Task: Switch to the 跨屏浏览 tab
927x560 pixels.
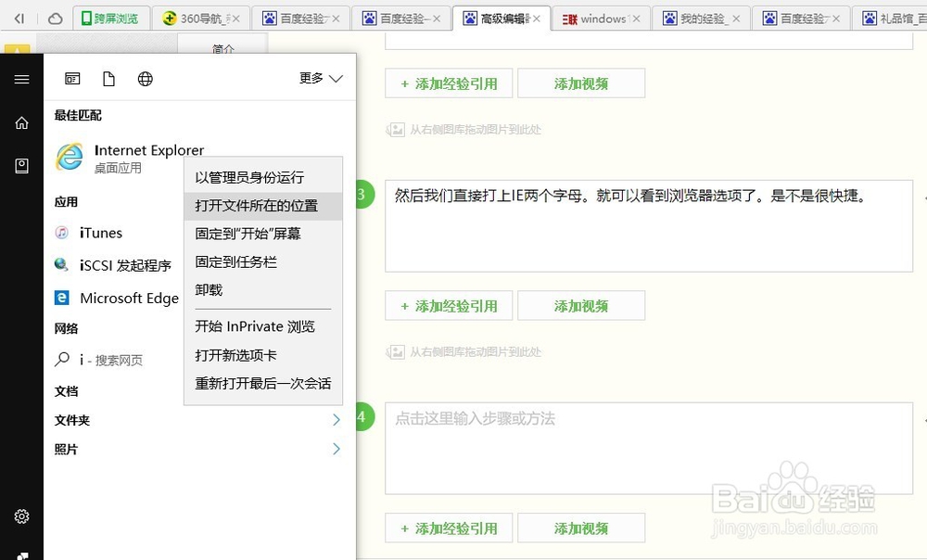Action: [110, 19]
